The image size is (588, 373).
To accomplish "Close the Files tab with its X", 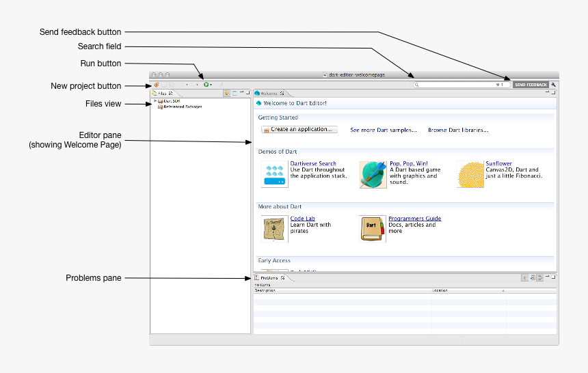I will coord(171,94).
